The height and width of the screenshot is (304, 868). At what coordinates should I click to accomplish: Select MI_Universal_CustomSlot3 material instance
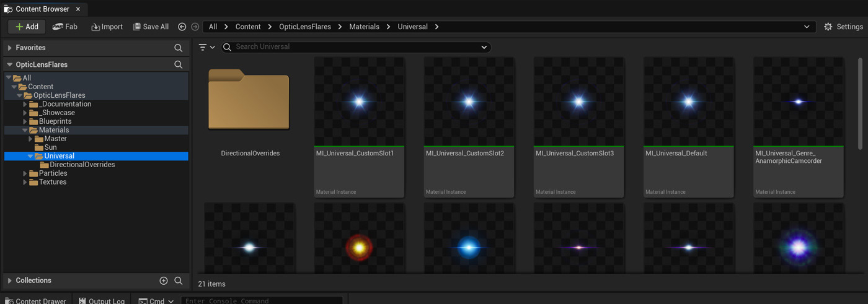pos(578,128)
